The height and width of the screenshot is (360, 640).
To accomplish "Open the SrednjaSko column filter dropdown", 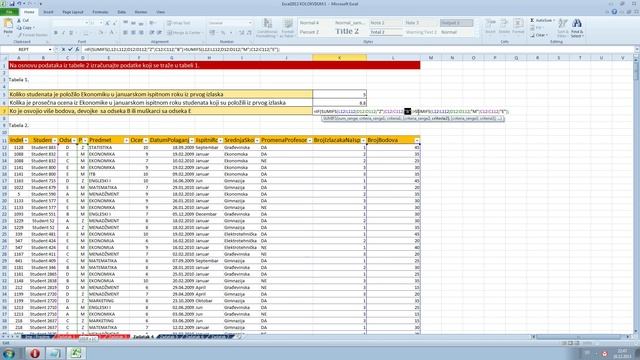I will pos(257,140).
